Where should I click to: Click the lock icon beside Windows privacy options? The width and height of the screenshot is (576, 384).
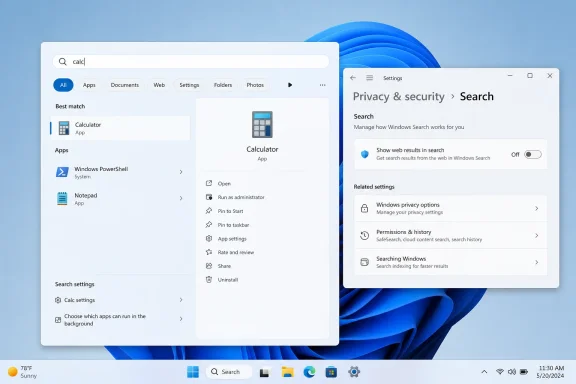364,208
